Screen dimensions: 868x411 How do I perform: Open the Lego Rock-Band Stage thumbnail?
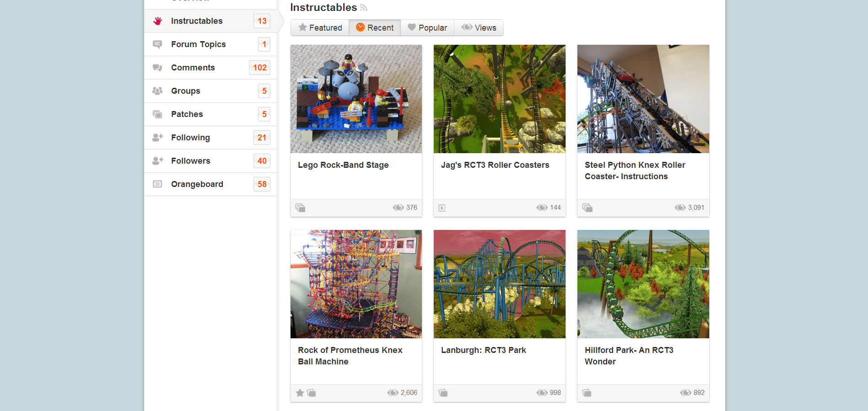356,99
